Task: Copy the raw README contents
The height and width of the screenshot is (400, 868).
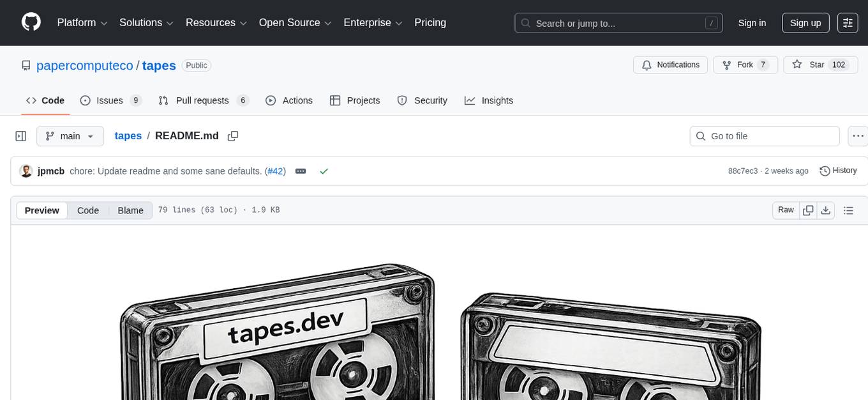Action: pos(808,210)
